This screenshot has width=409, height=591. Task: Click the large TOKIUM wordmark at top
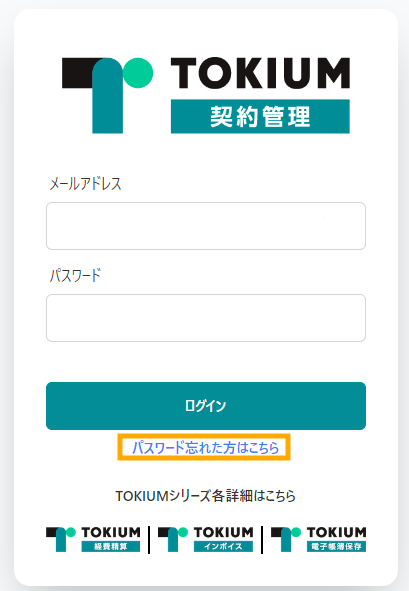tap(260, 73)
